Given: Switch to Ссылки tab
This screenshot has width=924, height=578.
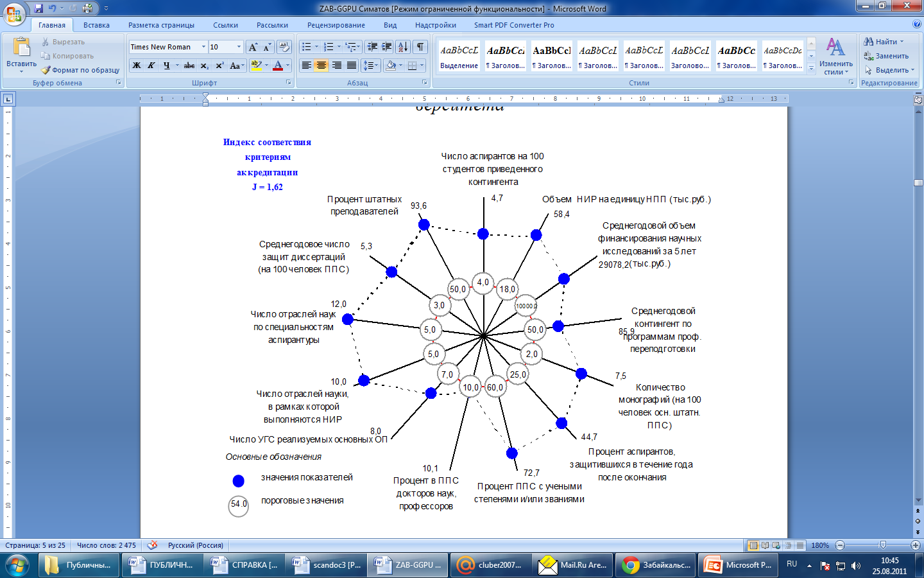Looking at the screenshot, I should pos(226,25).
